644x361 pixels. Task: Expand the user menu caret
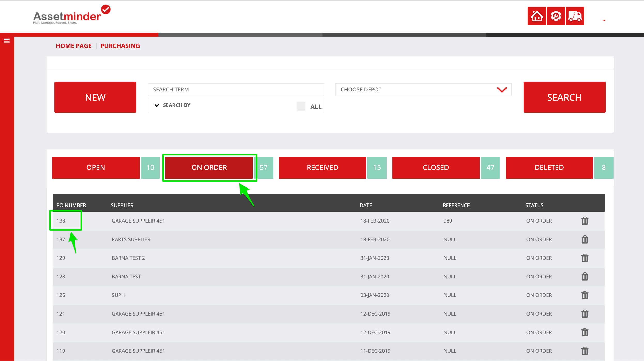pos(604,20)
